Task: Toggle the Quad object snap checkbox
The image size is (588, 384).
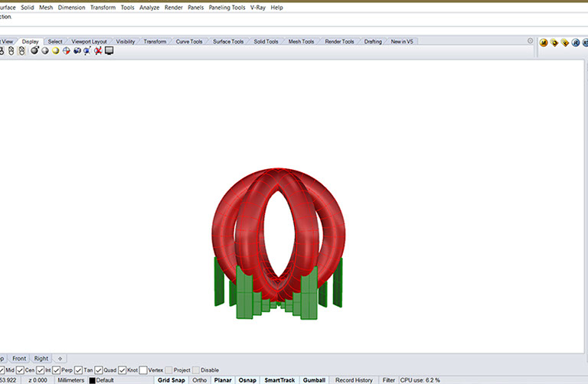Action: (99, 370)
